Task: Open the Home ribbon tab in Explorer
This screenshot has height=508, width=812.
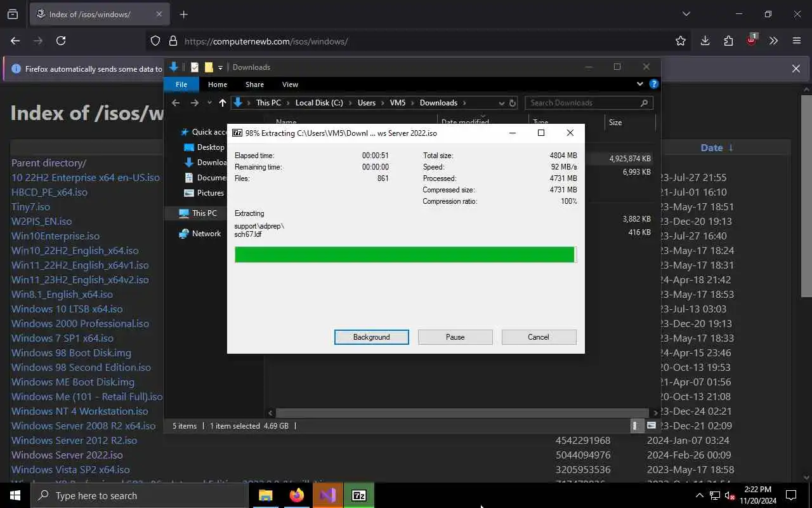Action: coord(218,84)
